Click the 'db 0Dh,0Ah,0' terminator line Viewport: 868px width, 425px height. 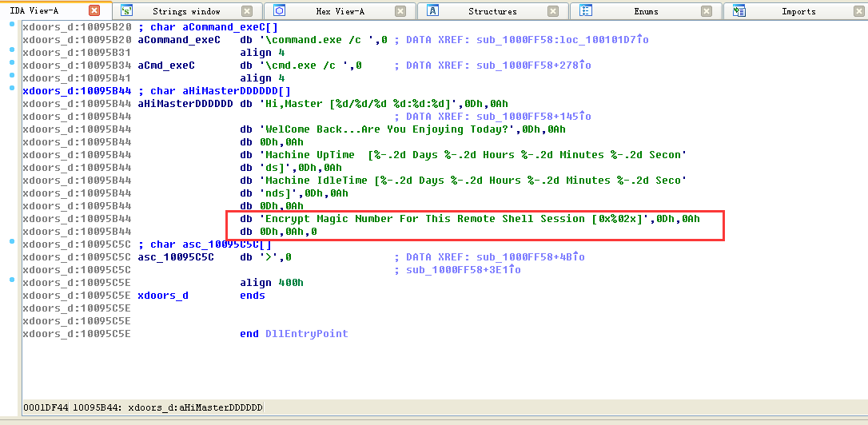[x=278, y=232]
